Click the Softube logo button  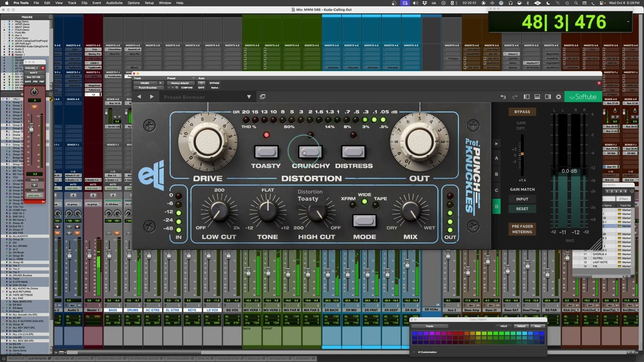[x=583, y=97]
